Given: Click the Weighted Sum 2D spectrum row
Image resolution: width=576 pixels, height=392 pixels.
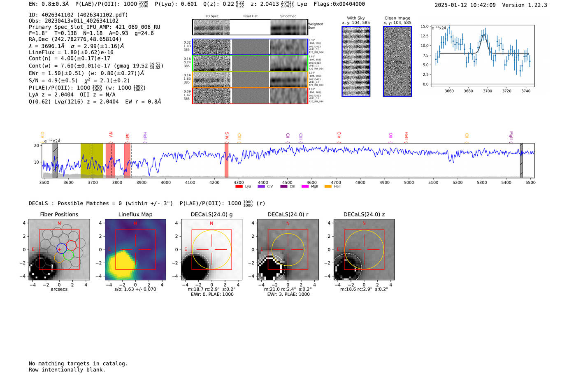Looking at the screenshot, I should [x=250, y=27].
